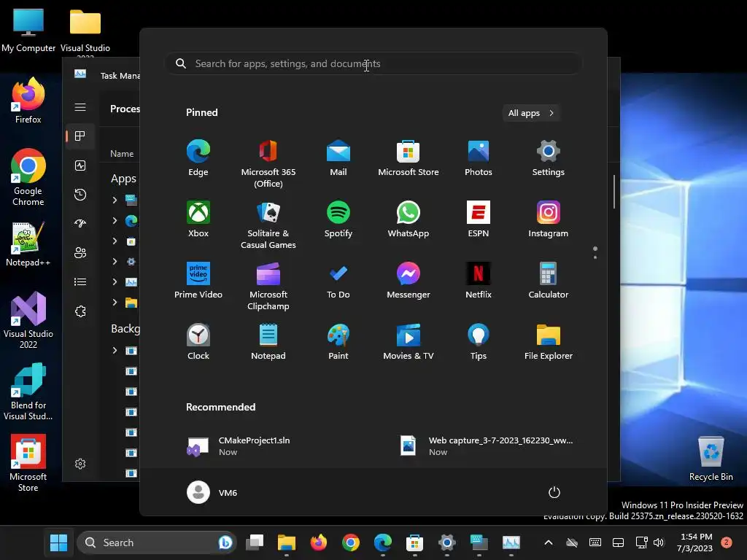Launch Notepad from pinned apps
Screen dimensions: 747x560
(268, 341)
